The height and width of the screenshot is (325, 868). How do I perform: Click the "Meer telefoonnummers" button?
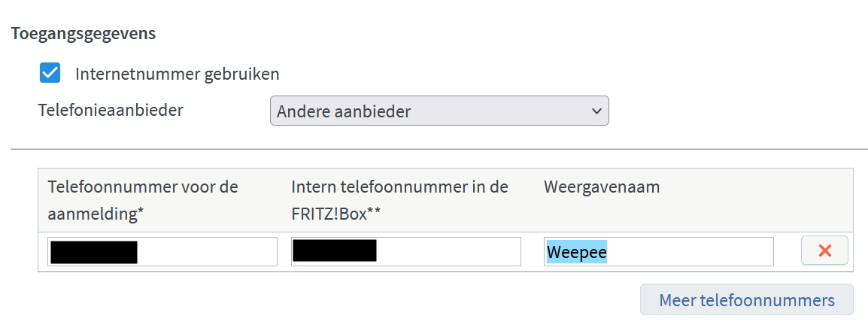click(x=746, y=300)
